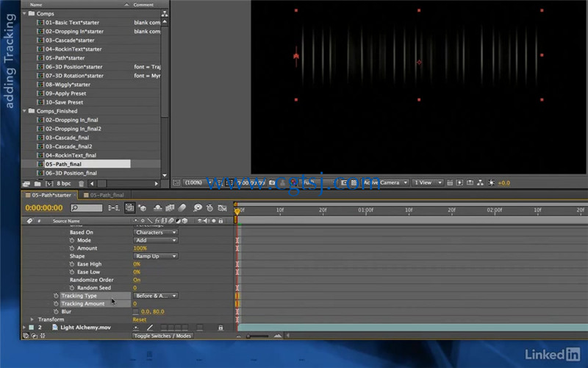Toggle Always Preview This View icon
Screen dimensions: 588x368
[x=176, y=183]
